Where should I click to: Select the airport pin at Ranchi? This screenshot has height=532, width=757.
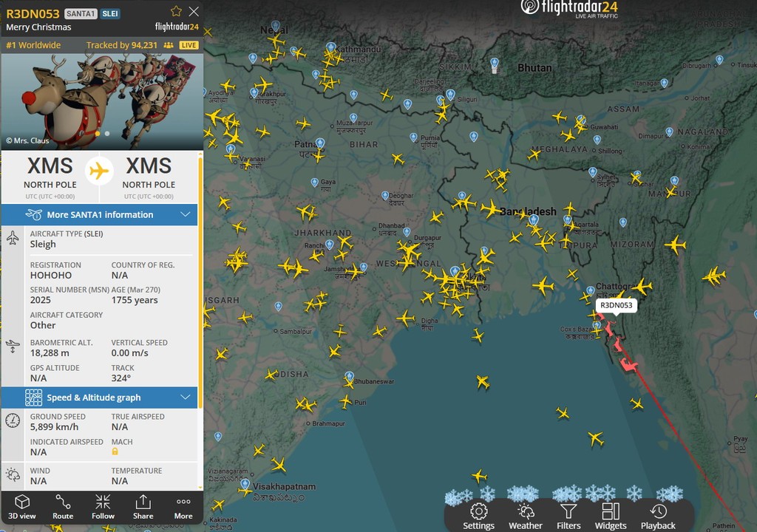tap(329, 245)
